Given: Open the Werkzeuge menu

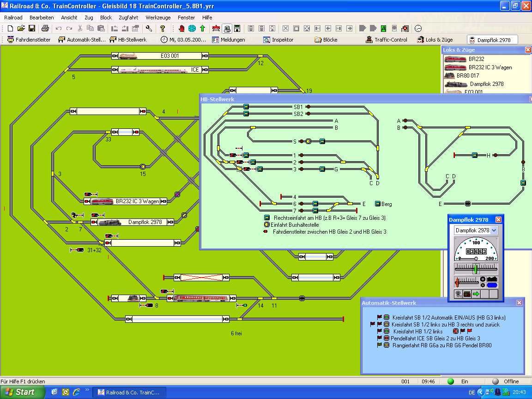Looking at the screenshot, I should 158,18.
